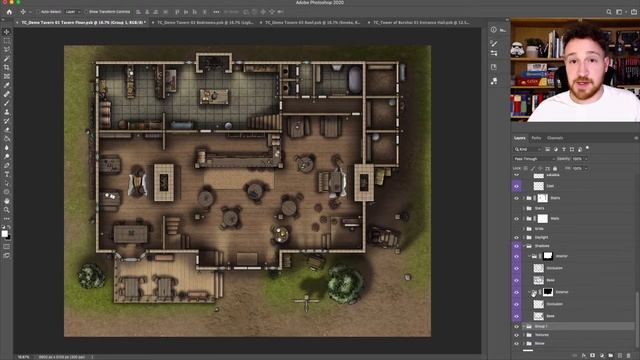This screenshot has height=360, width=640.
Task: Click the Lock all padlock icon
Action: point(555,168)
